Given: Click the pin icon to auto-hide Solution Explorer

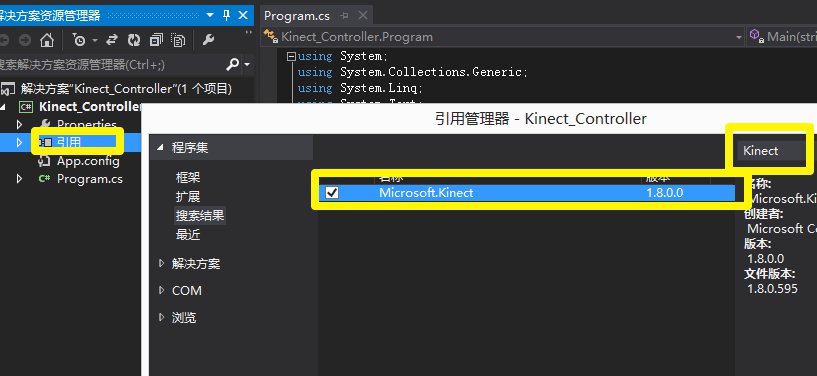Looking at the screenshot, I should point(226,15).
